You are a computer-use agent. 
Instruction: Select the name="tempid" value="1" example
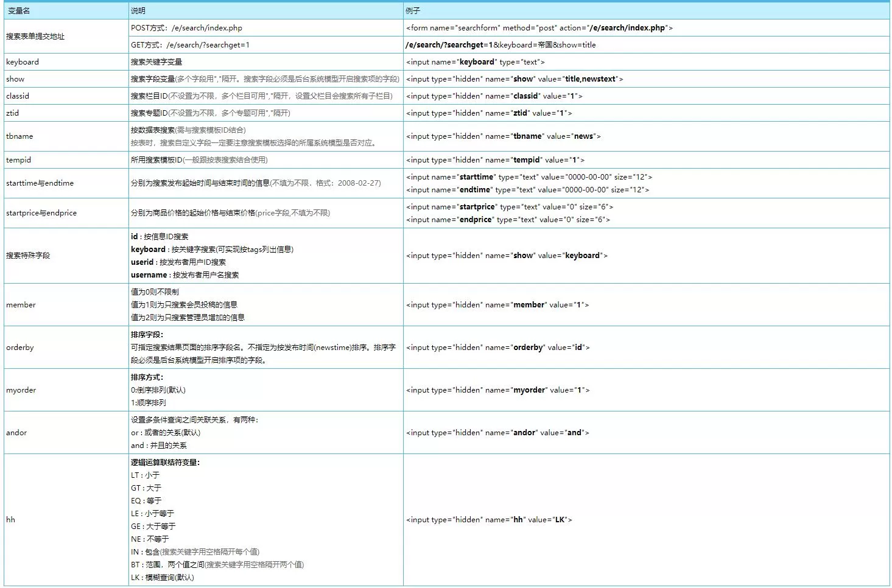[495, 160]
